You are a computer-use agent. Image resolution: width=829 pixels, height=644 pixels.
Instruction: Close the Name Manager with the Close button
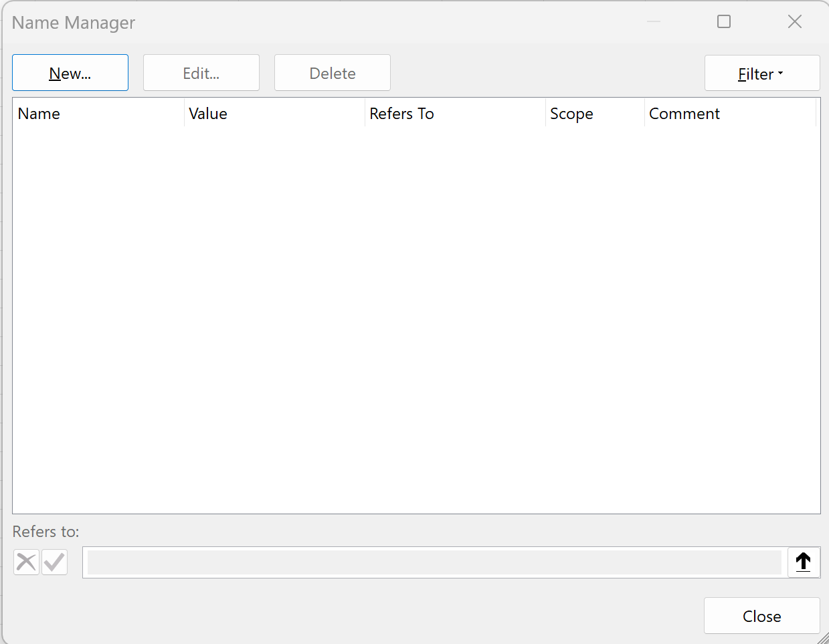(x=761, y=616)
